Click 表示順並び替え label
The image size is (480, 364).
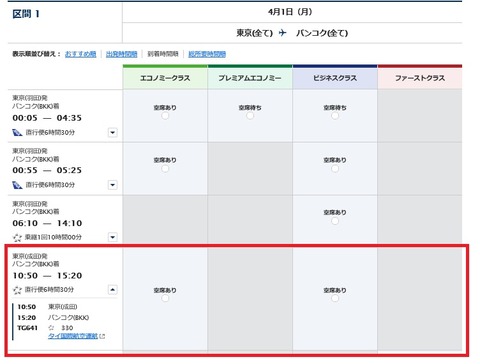(36, 54)
